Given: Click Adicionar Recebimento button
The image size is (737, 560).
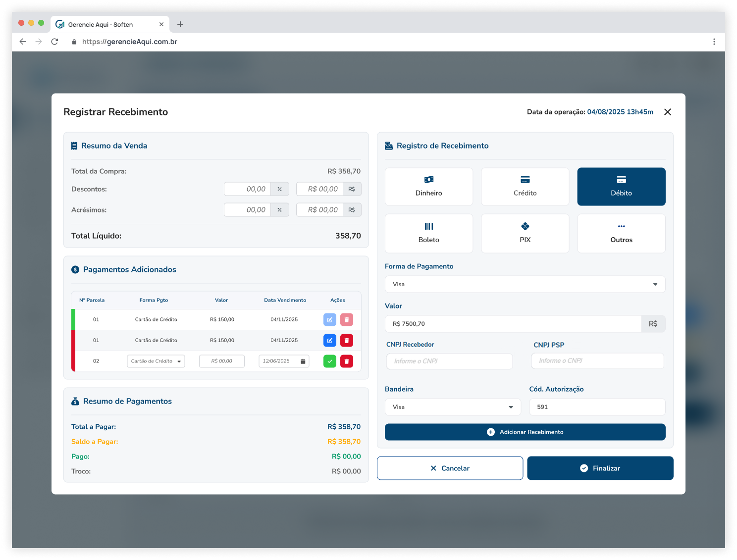Looking at the screenshot, I should (x=525, y=432).
